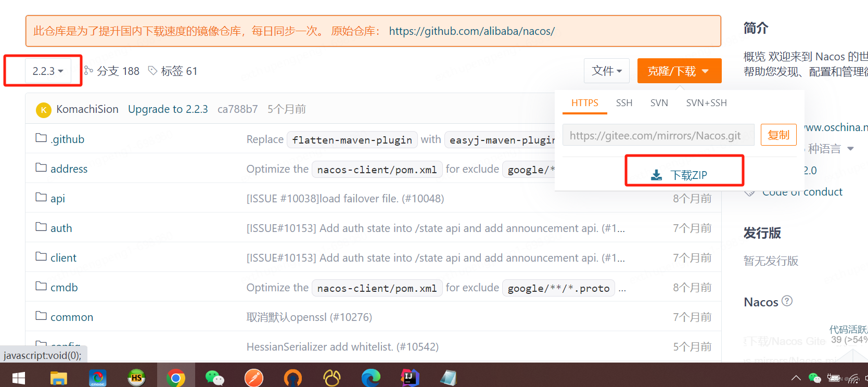Screen dimensions: 868x387
Task: Click the address folder icon
Action: click(x=41, y=168)
